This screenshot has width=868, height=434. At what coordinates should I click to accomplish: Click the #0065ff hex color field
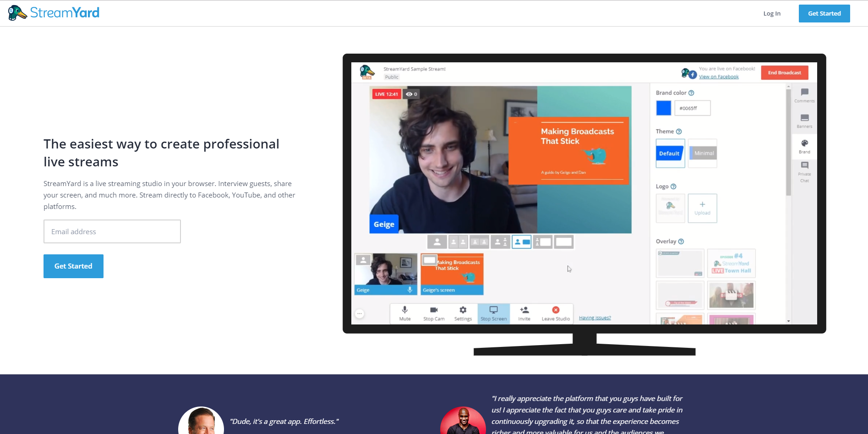pyautogui.click(x=693, y=108)
